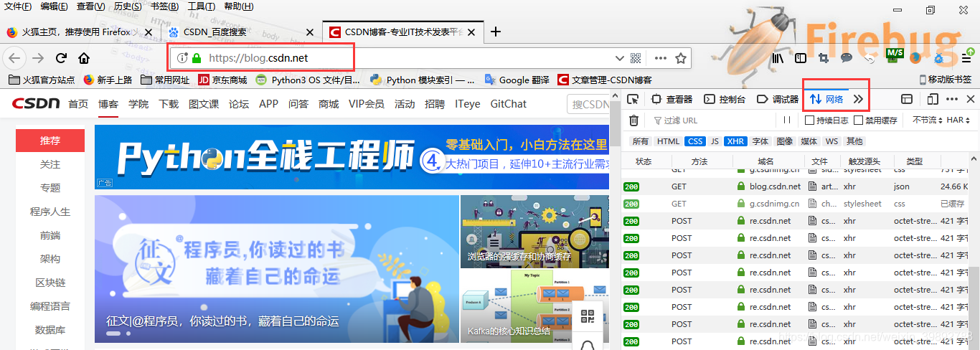
Task: Switch to the 火狐主页 Firefox tab
Action: point(80,32)
